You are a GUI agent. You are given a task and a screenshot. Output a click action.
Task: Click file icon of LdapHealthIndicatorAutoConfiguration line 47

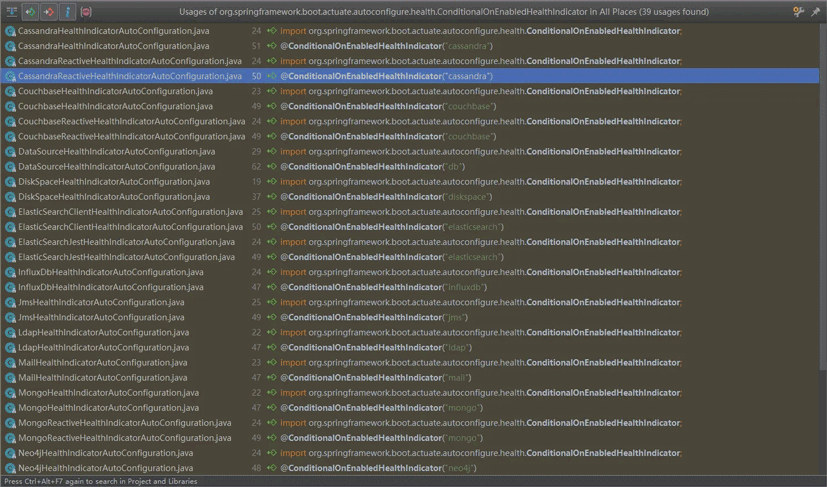pyautogui.click(x=10, y=348)
